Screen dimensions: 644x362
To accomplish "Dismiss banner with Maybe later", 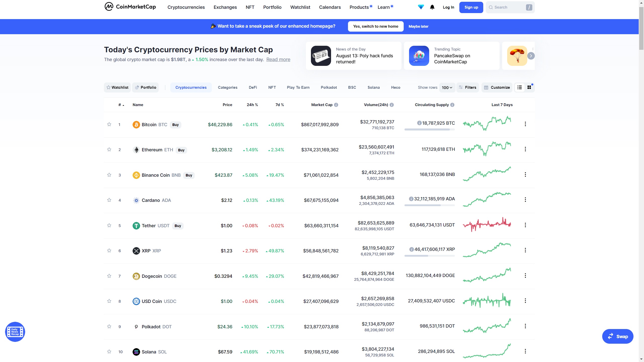I will [x=418, y=26].
